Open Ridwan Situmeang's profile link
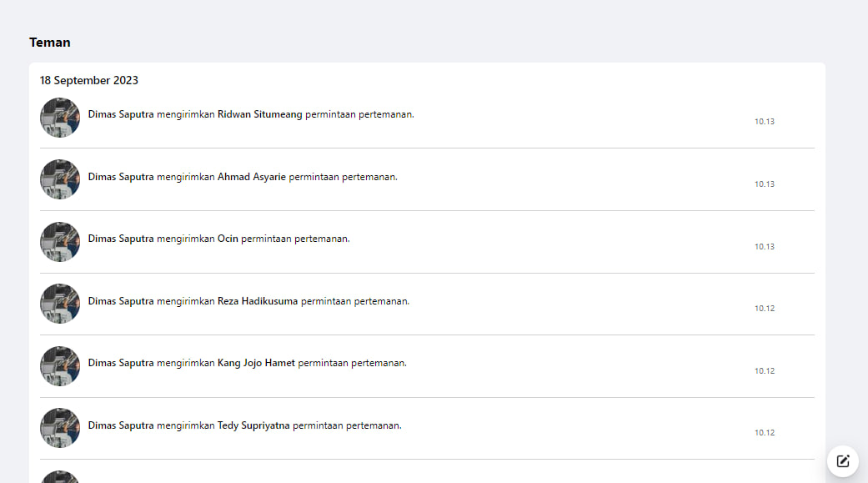The image size is (868, 483). (259, 114)
